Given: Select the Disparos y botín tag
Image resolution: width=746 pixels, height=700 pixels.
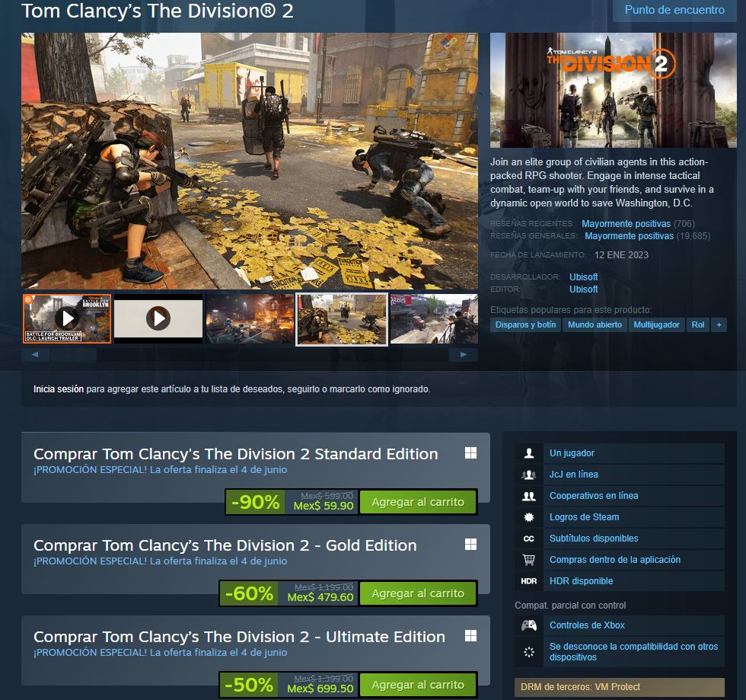Looking at the screenshot, I should tap(525, 324).
